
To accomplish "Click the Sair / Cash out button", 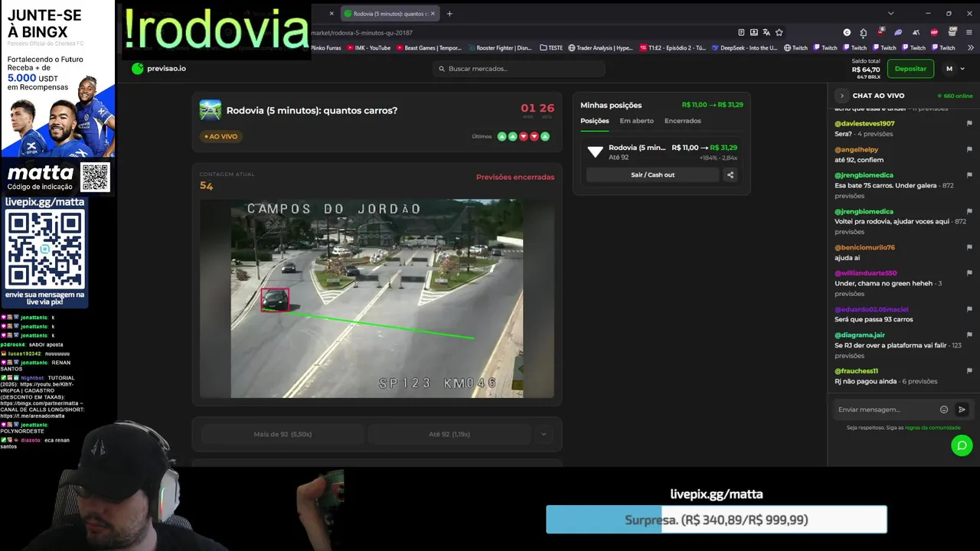I will (653, 174).
